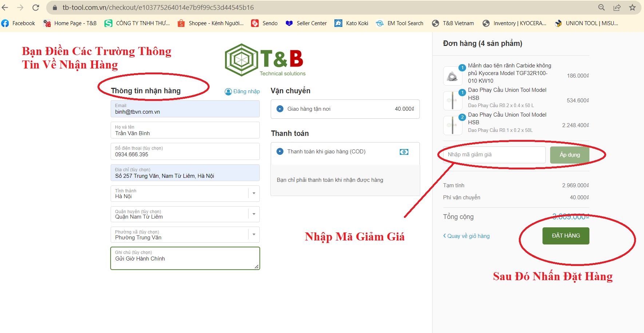Click the Thanh toán heading
Image resolution: width=644 pixels, height=333 pixels.
point(290,133)
